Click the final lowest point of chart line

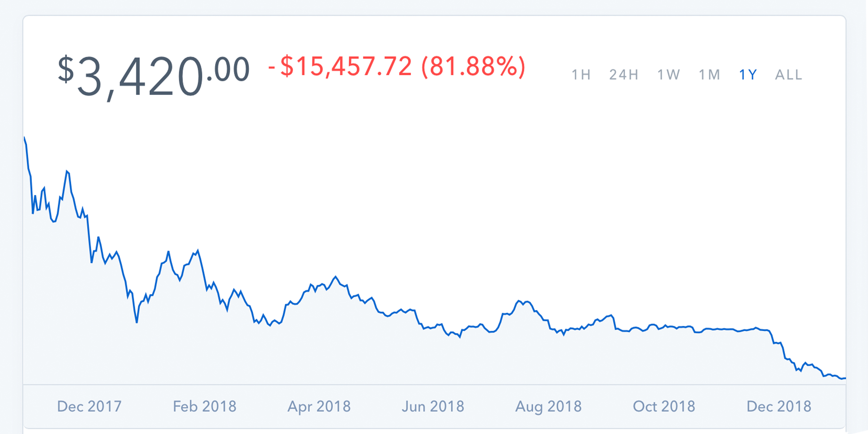pyautogui.click(x=843, y=378)
